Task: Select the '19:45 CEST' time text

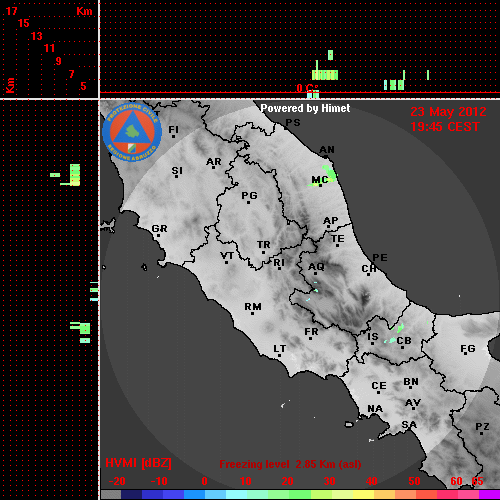Action: [x=445, y=127]
